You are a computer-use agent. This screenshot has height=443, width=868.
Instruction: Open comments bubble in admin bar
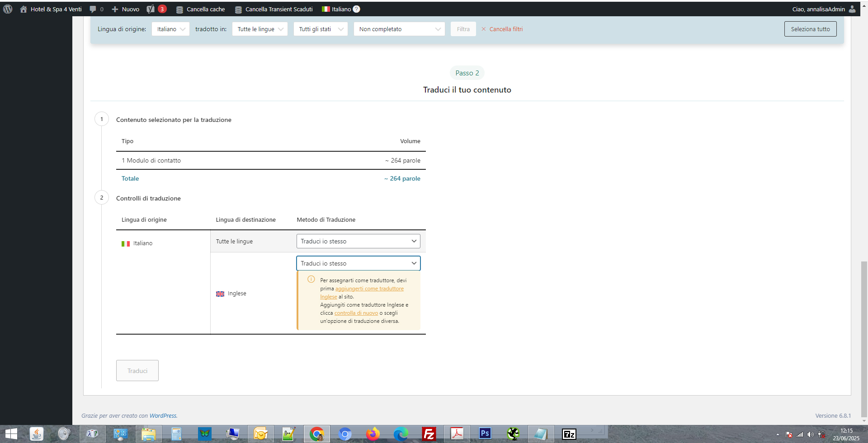[96, 9]
